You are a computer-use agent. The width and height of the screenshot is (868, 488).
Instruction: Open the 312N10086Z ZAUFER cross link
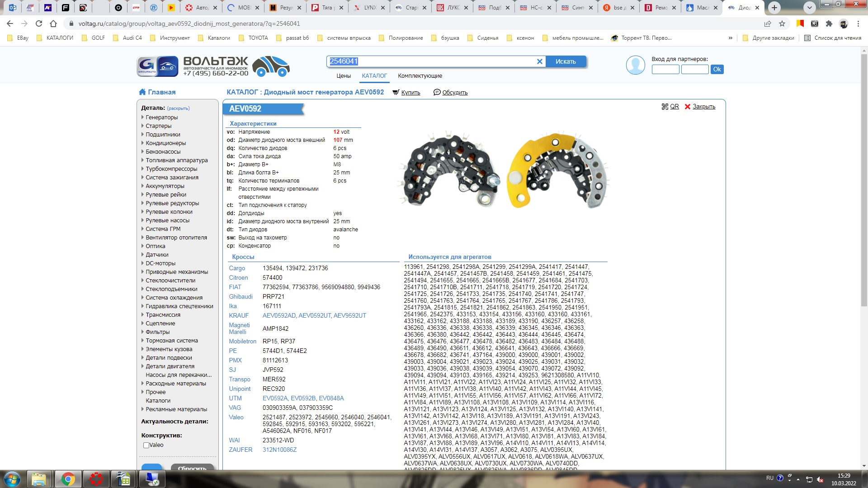coord(279,450)
